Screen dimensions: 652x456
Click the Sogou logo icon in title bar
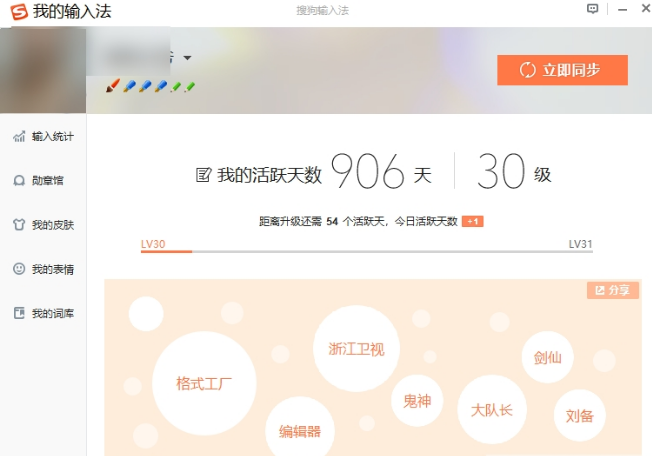(19, 11)
